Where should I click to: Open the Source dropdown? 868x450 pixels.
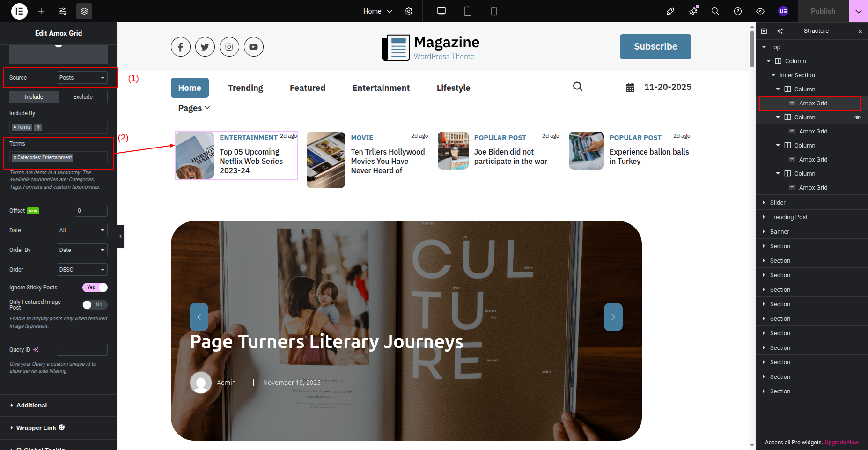[x=82, y=78]
